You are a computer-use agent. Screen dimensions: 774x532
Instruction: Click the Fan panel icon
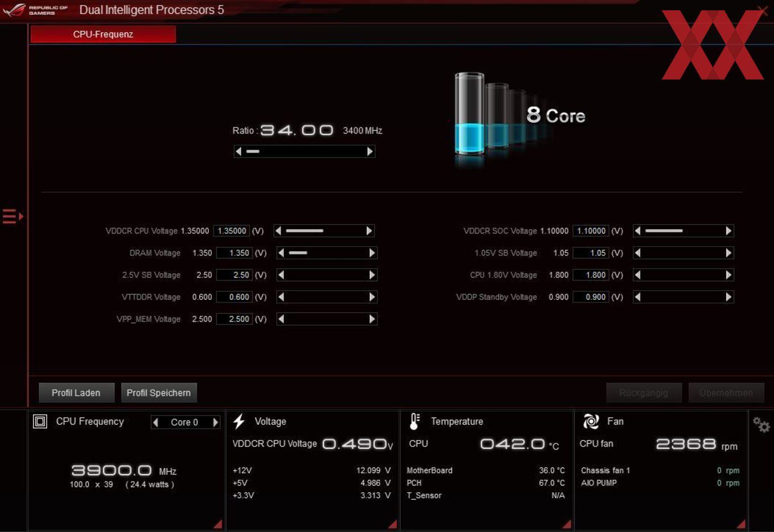click(x=591, y=422)
